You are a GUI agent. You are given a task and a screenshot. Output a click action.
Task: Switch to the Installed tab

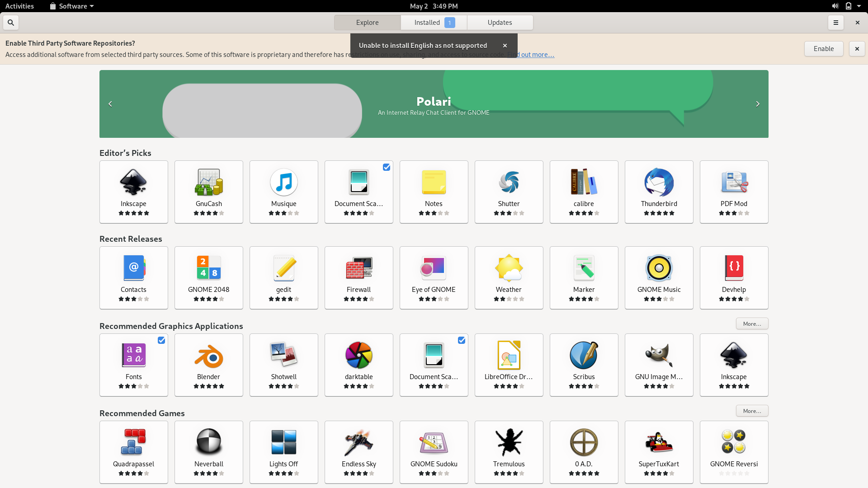click(434, 23)
